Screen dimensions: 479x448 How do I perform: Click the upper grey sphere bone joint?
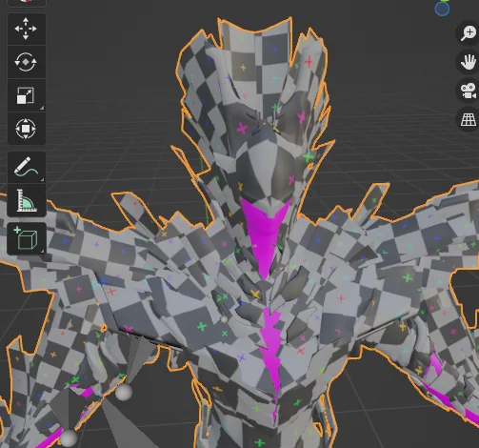(x=124, y=392)
